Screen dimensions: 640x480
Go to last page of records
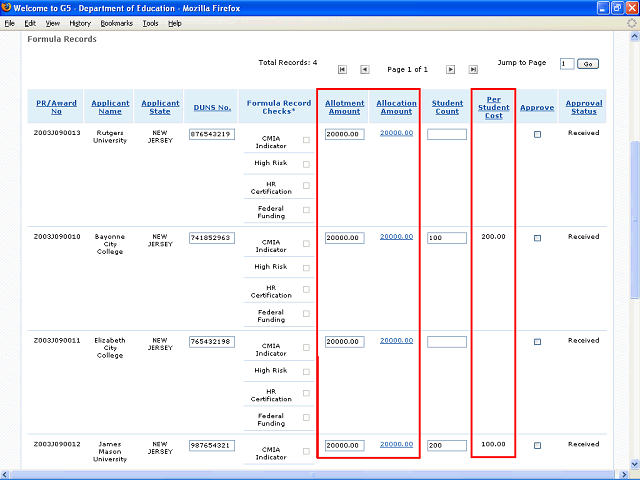click(473, 69)
